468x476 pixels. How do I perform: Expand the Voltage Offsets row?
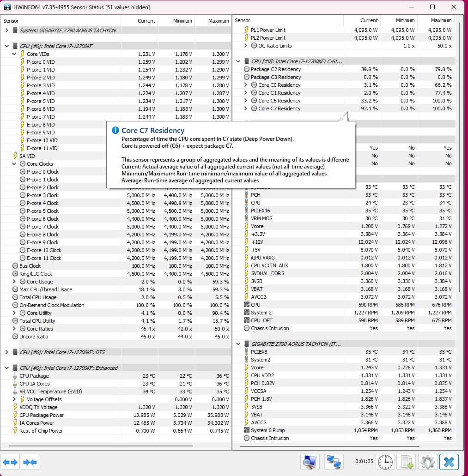14,399
